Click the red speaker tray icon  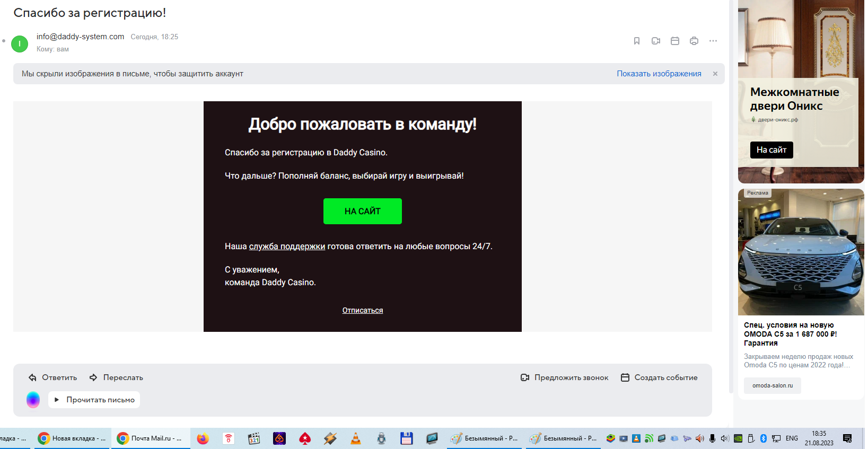pos(700,438)
